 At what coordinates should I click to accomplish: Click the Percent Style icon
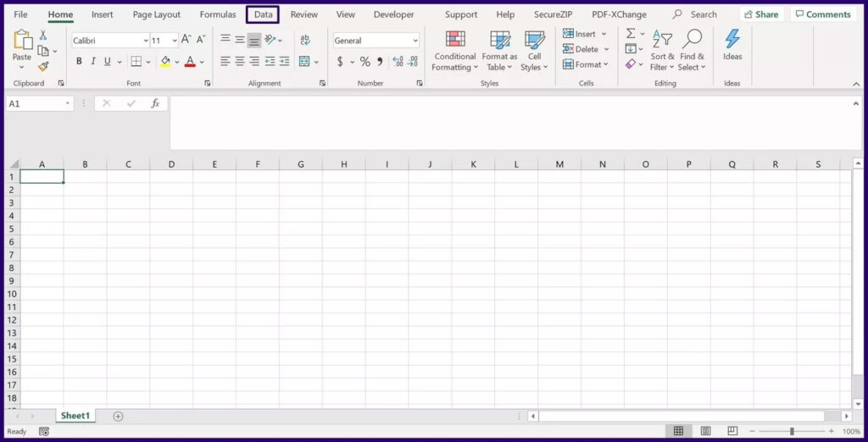point(364,62)
